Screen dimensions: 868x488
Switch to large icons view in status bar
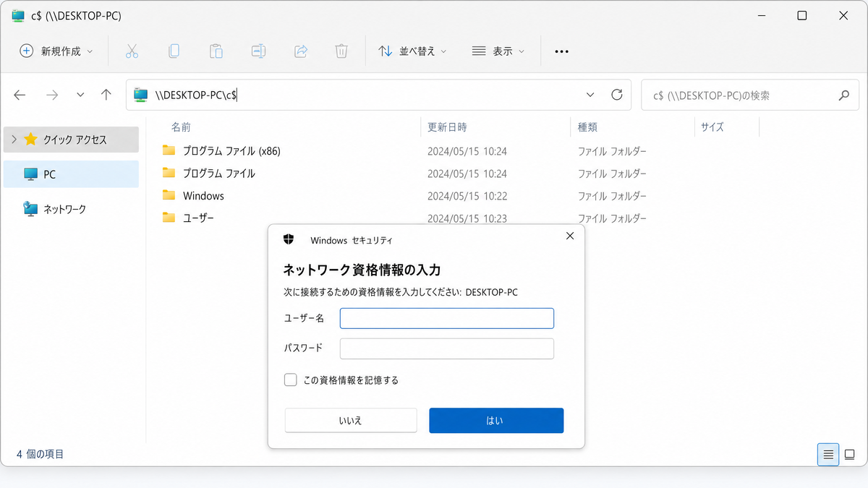pos(850,455)
